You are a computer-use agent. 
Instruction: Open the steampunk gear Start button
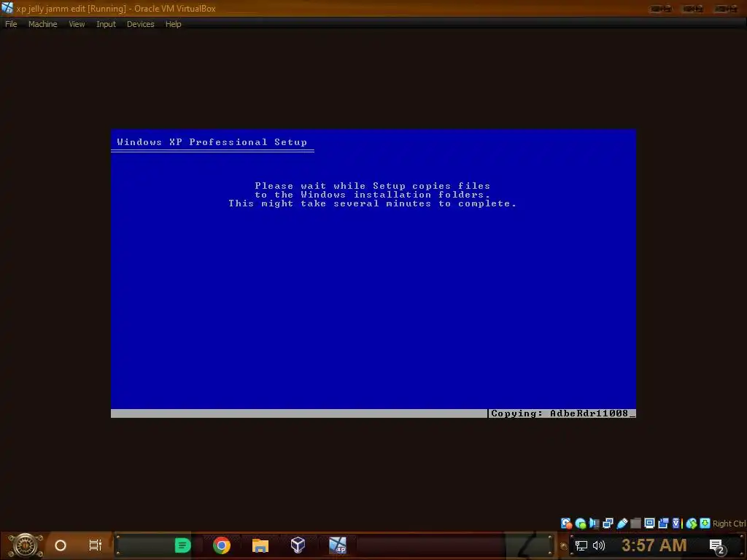pos(26,545)
